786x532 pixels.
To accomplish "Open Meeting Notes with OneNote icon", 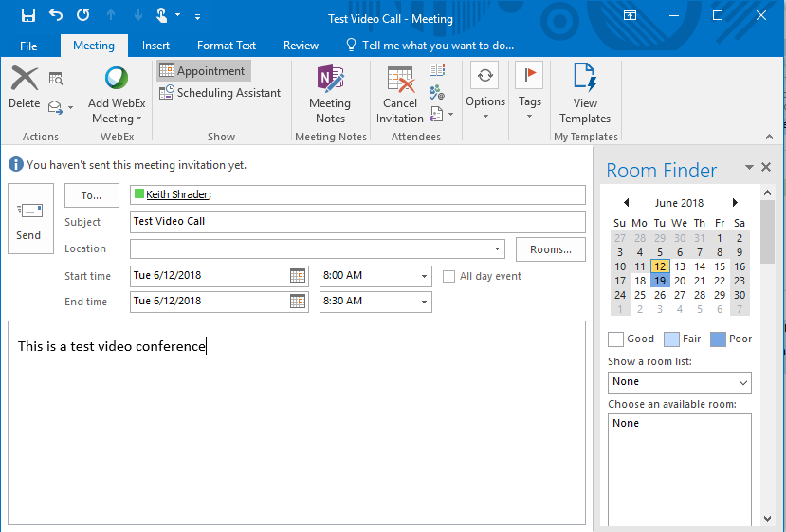I will (330, 95).
